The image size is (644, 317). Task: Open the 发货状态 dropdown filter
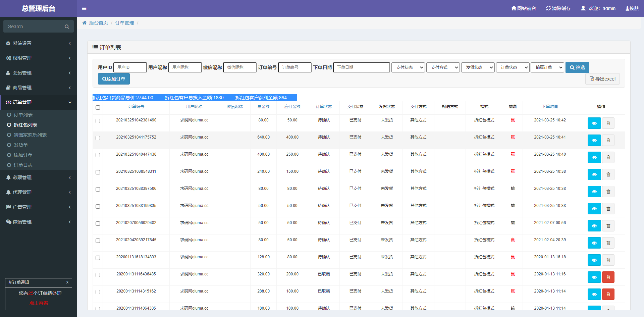[478, 67]
